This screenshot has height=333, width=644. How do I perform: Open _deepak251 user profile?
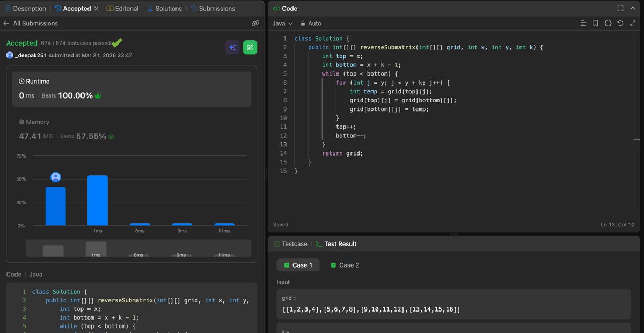(x=31, y=55)
